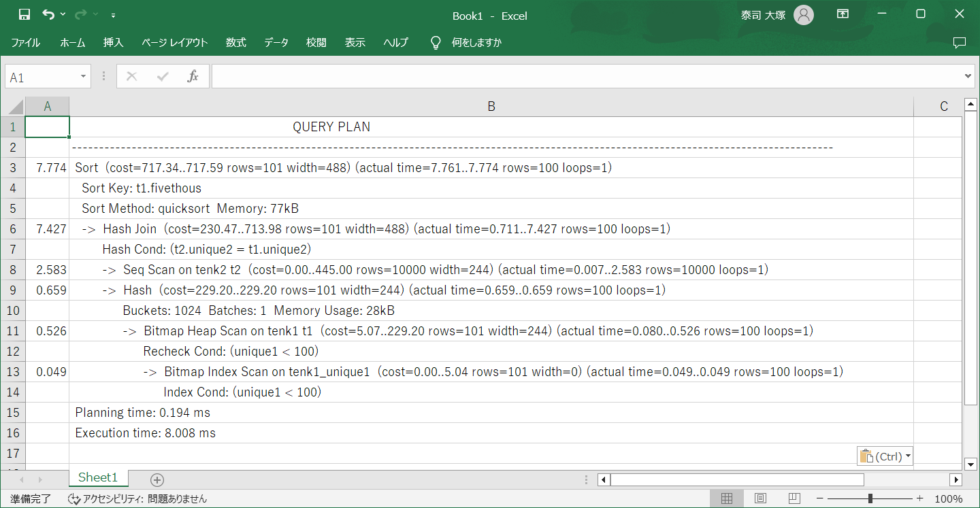Open the ページ レイアウト tab
980x508 pixels.
[175, 43]
